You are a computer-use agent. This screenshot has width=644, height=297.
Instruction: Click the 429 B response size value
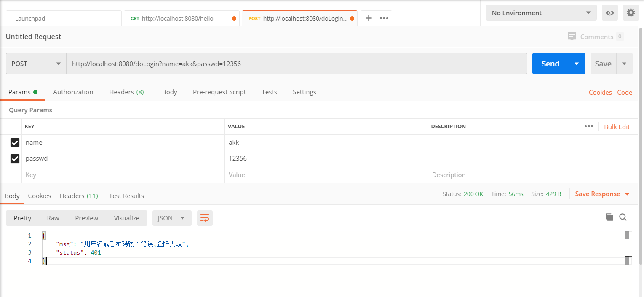click(553, 194)
